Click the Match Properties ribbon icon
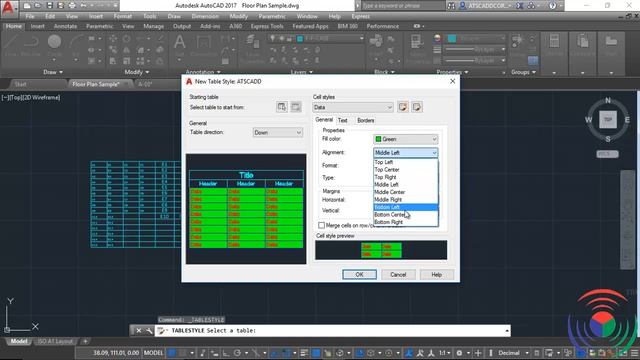 tap(417, 42)
